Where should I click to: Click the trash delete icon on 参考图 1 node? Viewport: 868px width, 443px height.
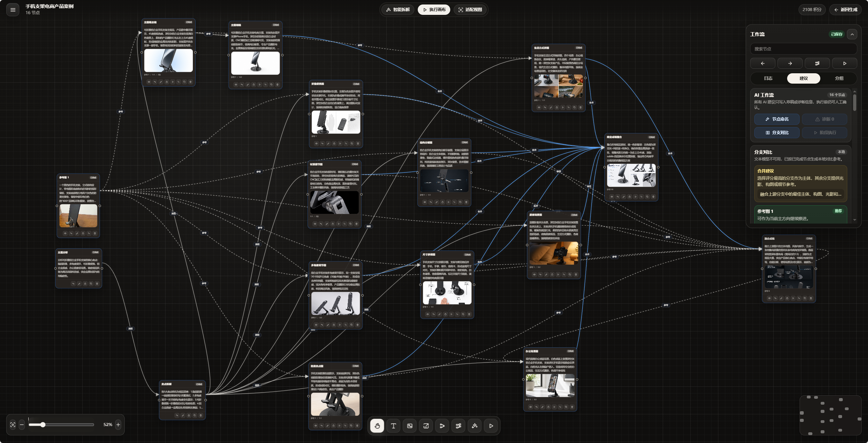coord(95,233)
